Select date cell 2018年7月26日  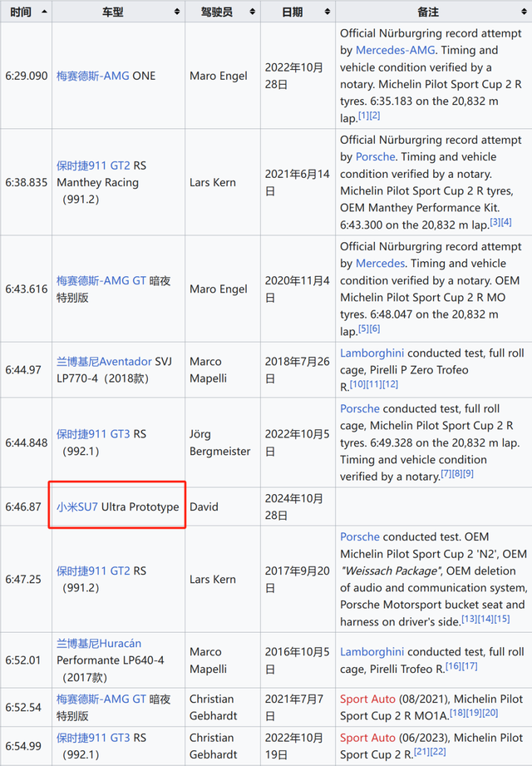[x=298, y=370]
